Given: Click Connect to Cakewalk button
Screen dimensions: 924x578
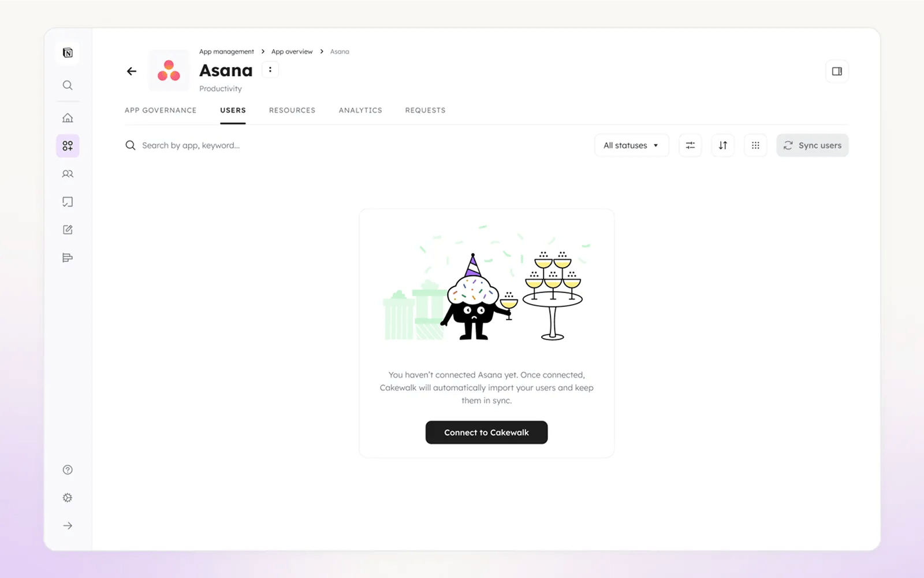Looking at the screenshot, I should (486, 432).
